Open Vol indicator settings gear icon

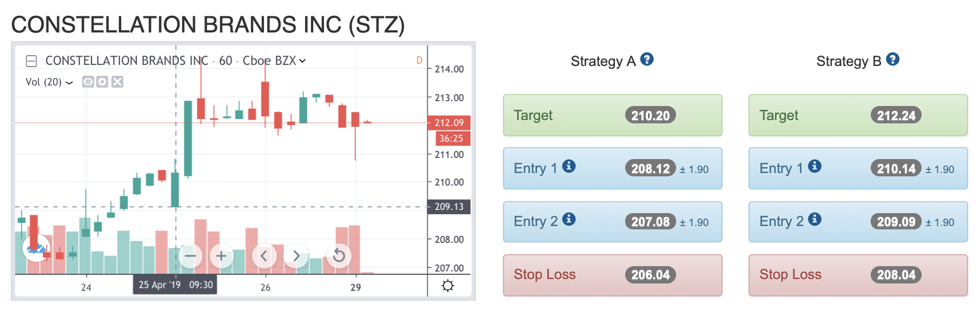[x=102, y=82]
